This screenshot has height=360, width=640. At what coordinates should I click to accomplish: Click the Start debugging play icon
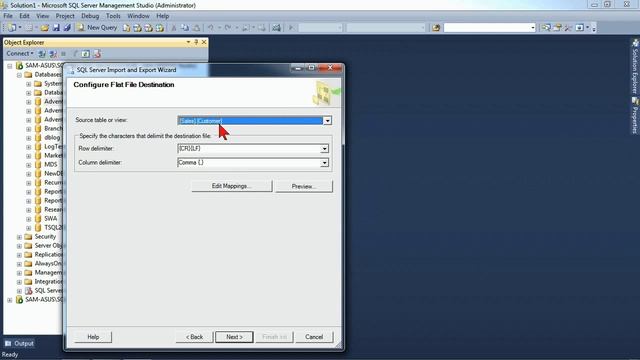click(x=291, y=28)
